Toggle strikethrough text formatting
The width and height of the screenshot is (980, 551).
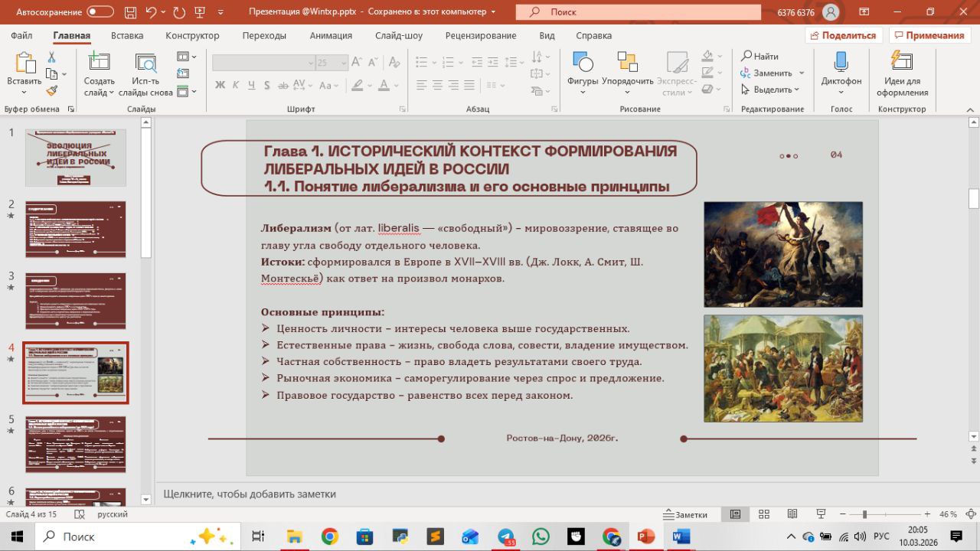click(x=283, y=85)
